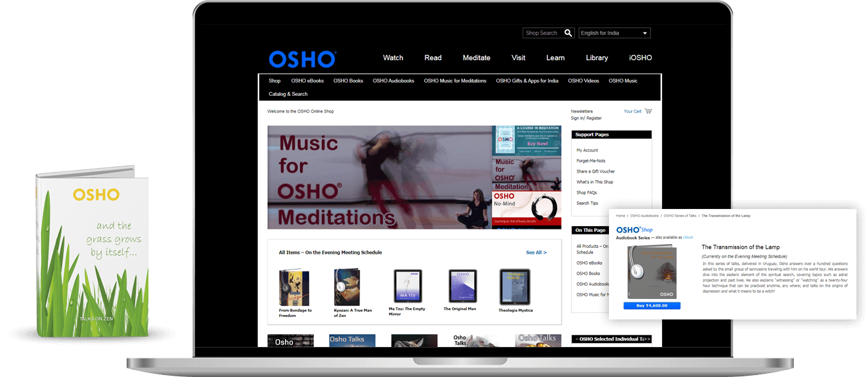This screenshot has width=868, height=377.
Task: Open the Forget-Me-Nots link
Action: tap(591, 161)
